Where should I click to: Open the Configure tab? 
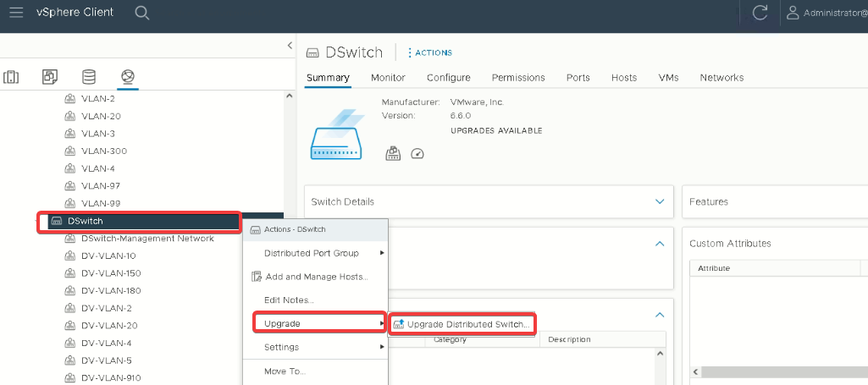point(448,78)
